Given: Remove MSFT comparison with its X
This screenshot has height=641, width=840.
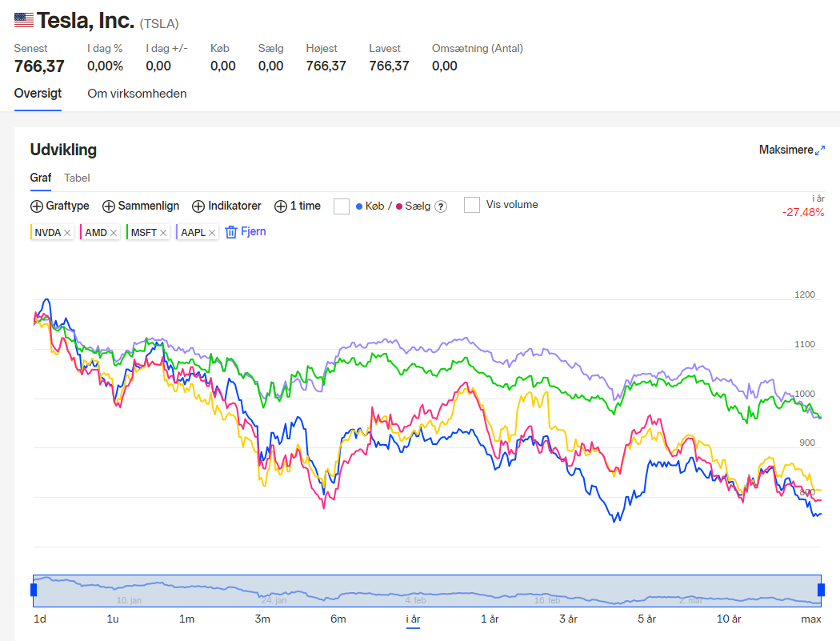Looking at the screenshot, I should click(x=163, y=233).
